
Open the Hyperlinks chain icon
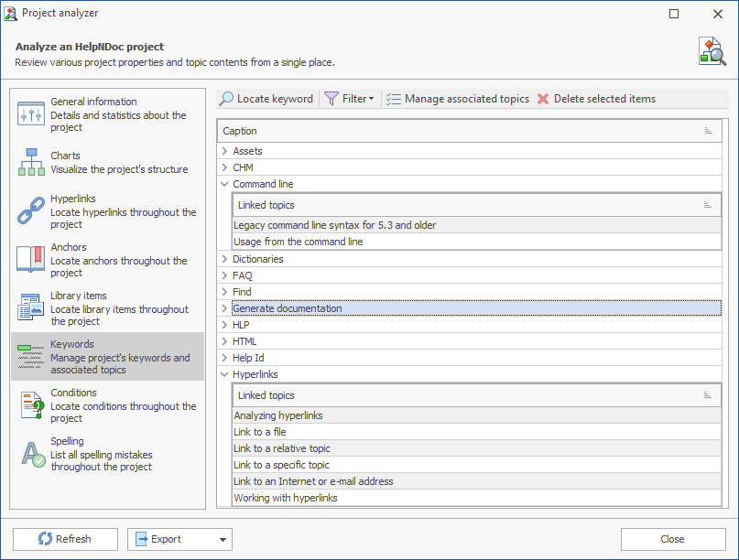tap(31, 210)
